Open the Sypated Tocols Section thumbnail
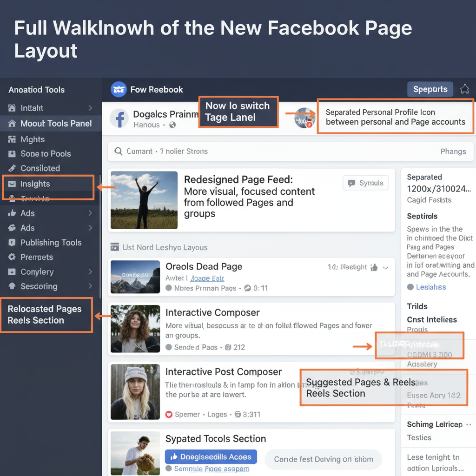 tap(135, 453)
